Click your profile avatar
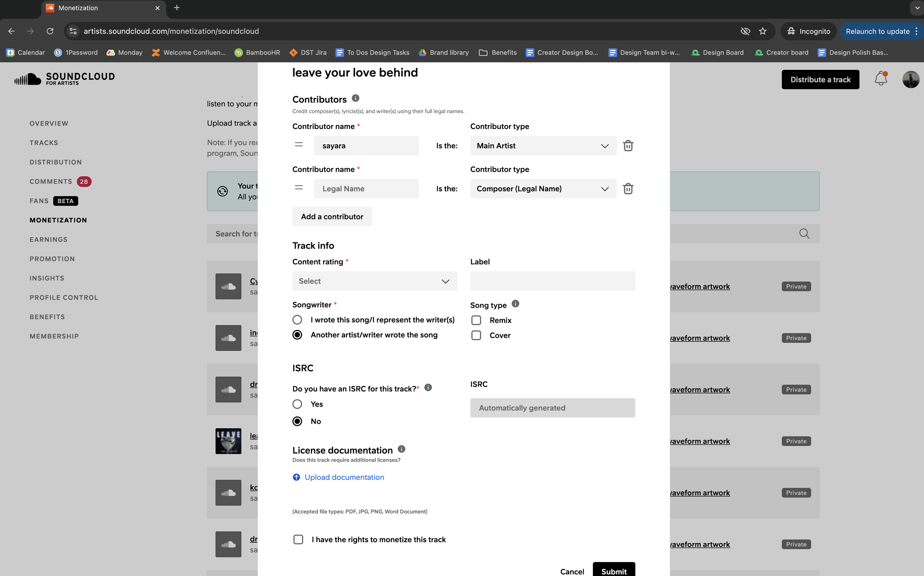The height and width of the screenshot is (576, 924). pos(911,79)
